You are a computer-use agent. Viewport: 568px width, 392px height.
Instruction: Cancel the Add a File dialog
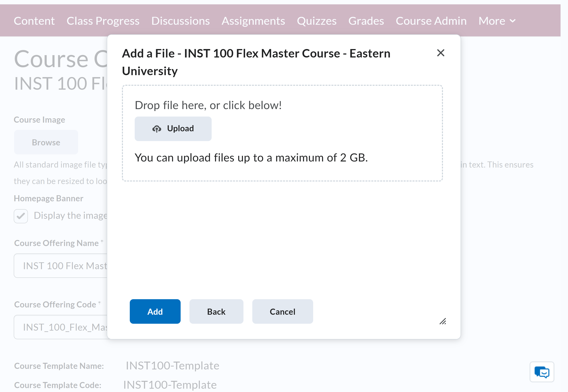coord(282,311)
